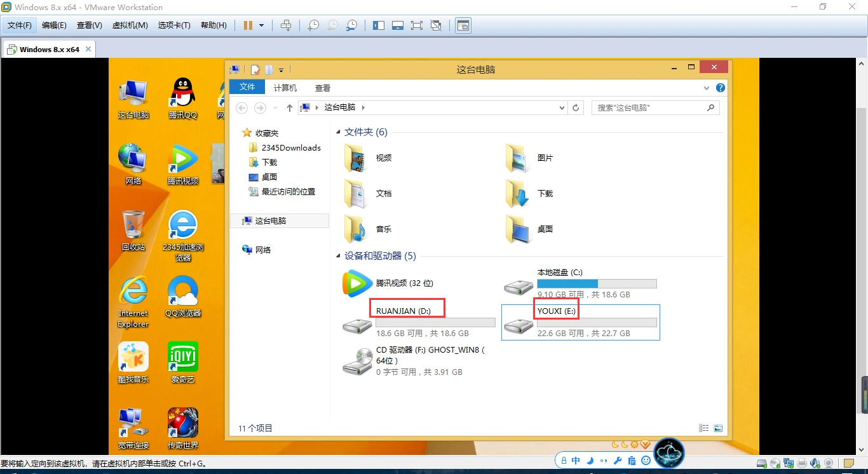Toggle VMware full screen mode
The width and height of the screenshot is (868, 474).
[417, 25]
